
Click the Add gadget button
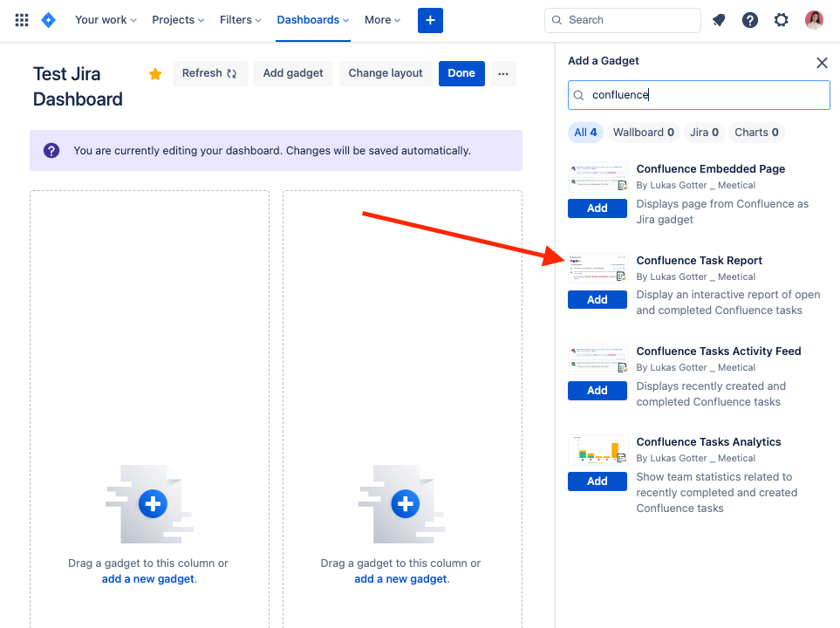293,73
